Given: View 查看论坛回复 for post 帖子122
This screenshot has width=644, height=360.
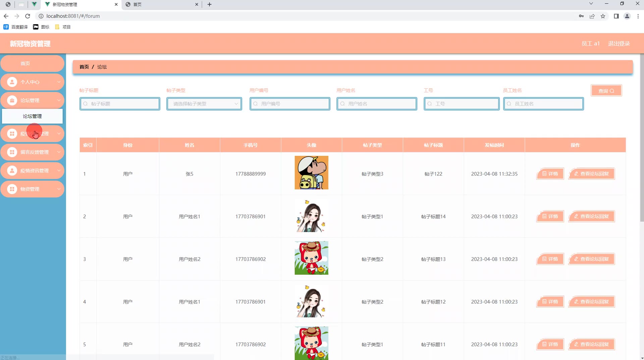Looking at the screenshot, I should 592,174.
